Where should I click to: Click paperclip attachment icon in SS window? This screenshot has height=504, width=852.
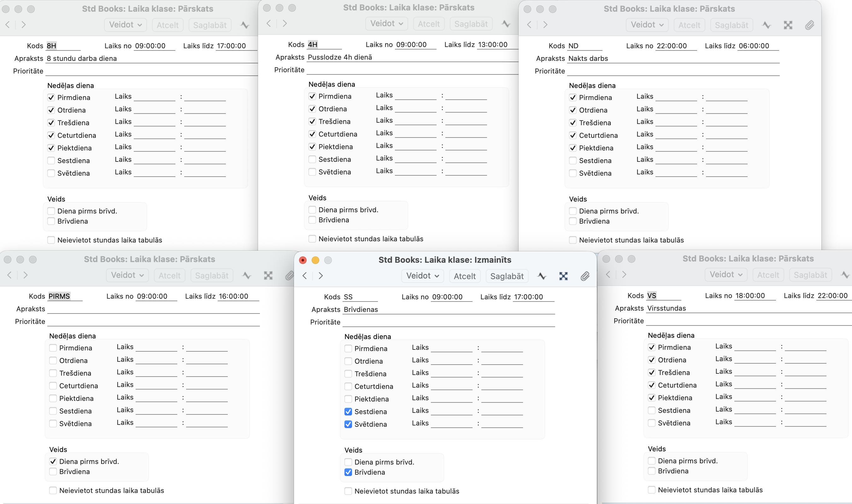pyautogui.click(x=585, y=276)
